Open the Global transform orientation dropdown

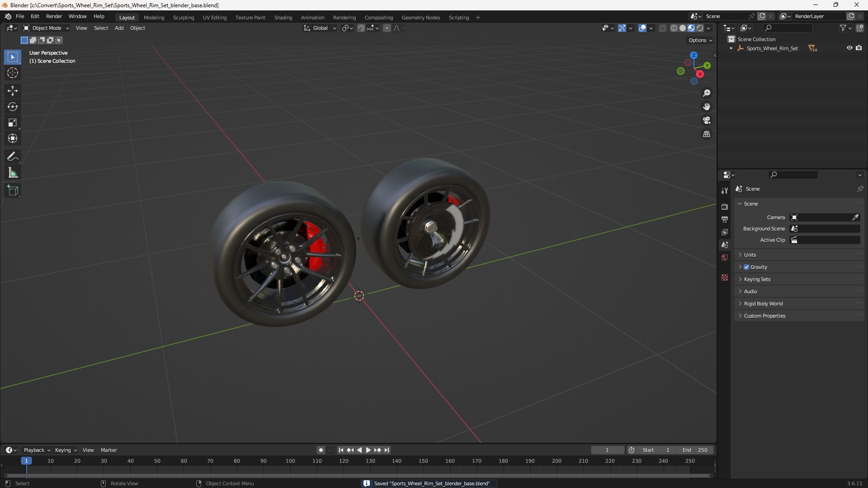[x=320, y=28]
